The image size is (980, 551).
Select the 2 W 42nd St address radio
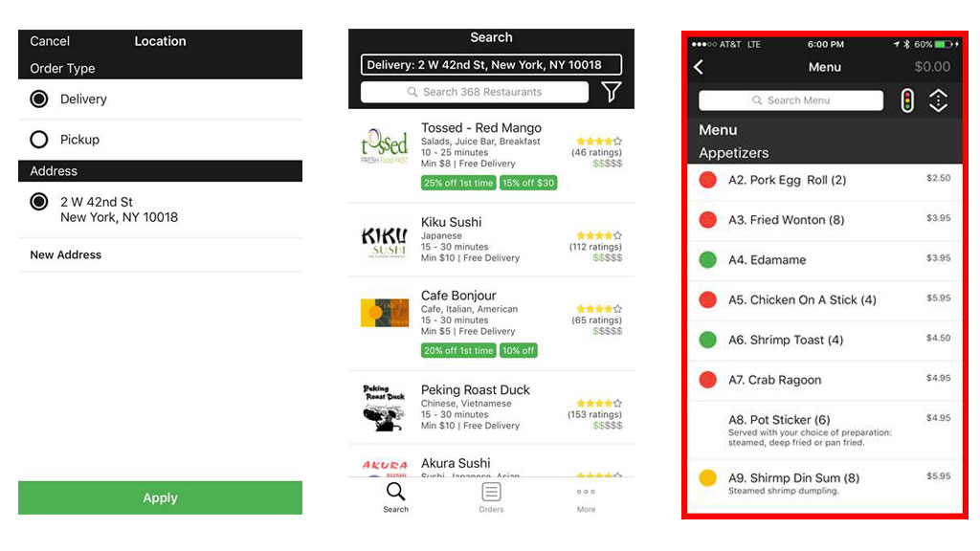[39, 202]
